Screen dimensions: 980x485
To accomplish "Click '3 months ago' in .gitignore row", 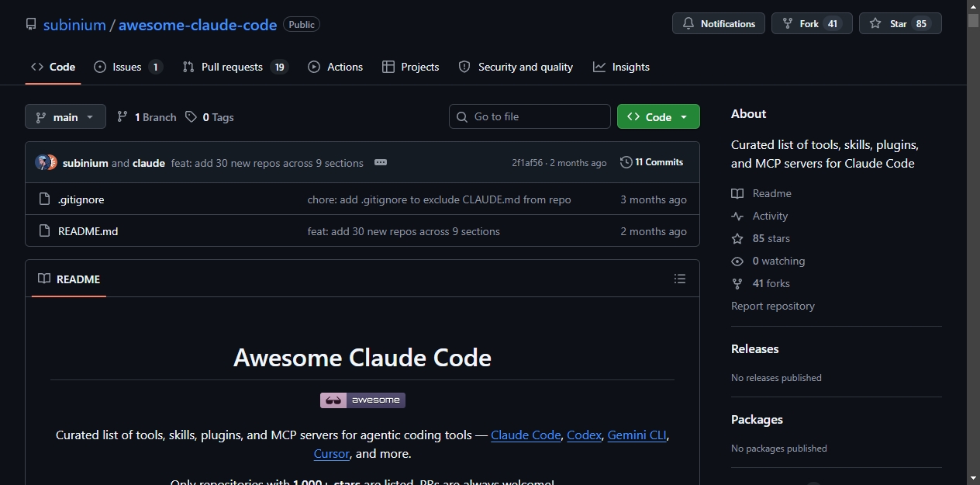I will pyautogui.click(x=654, y=199).
